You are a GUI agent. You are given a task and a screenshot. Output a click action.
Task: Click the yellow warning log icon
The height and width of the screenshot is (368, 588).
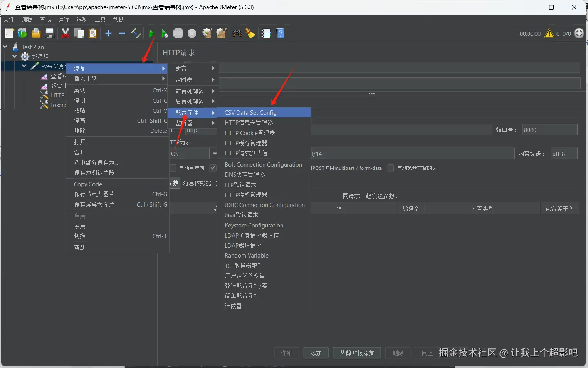click(549, 33)
